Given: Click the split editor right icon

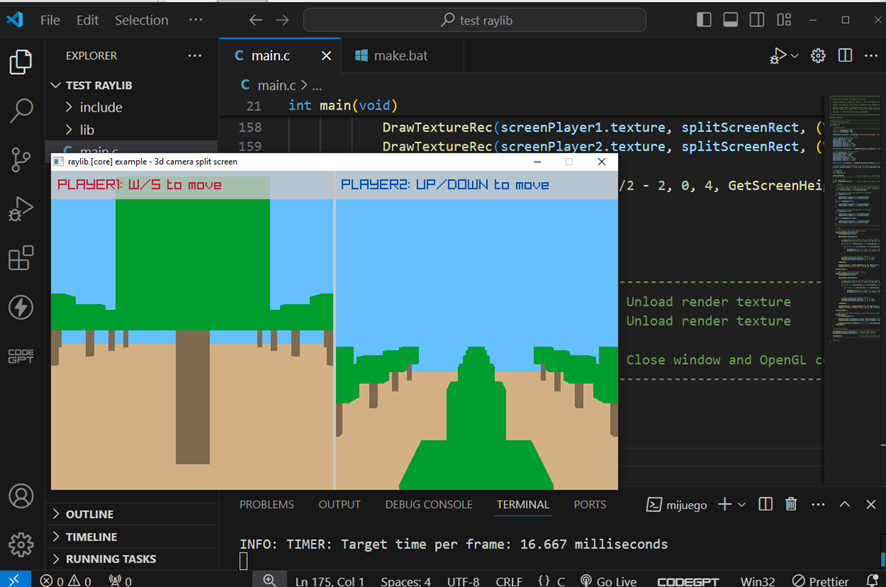Looking at the screenshot, I should [x=845, y=56].
